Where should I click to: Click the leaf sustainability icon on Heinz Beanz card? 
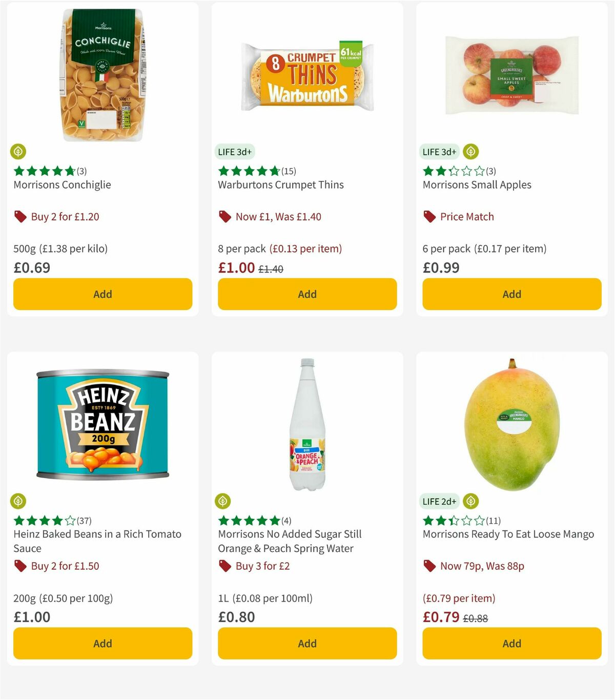(19, 501)
